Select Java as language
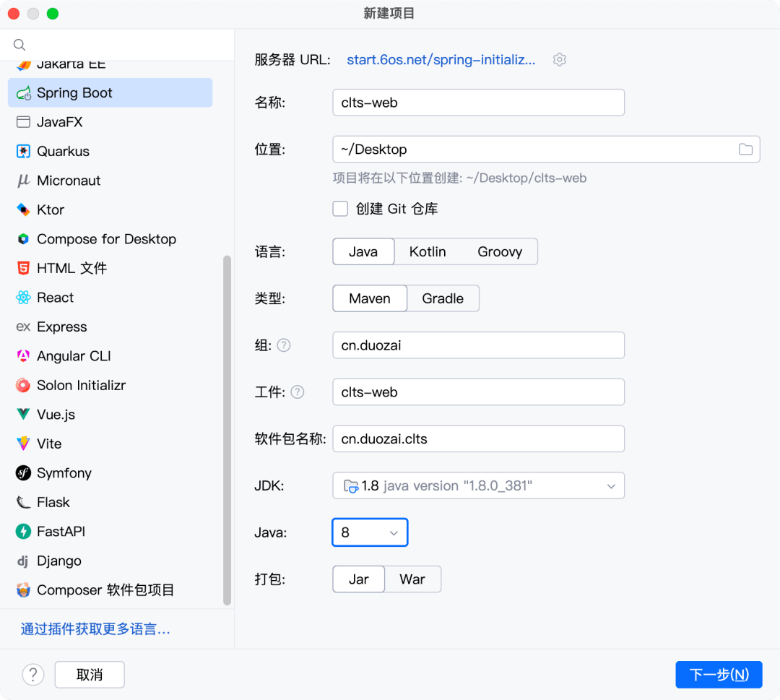The height and width of the screenshot is (700, 780). pyautogui.click(x=363, y=251)
